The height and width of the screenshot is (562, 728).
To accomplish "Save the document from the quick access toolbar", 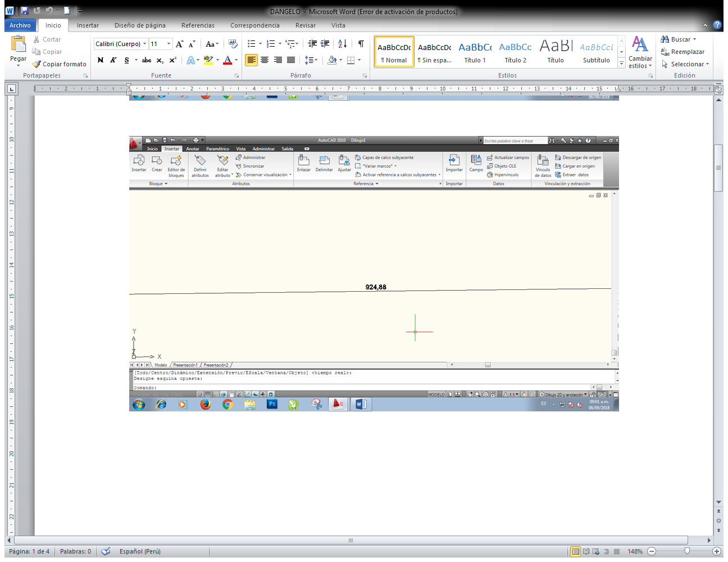I will point(25,11).
